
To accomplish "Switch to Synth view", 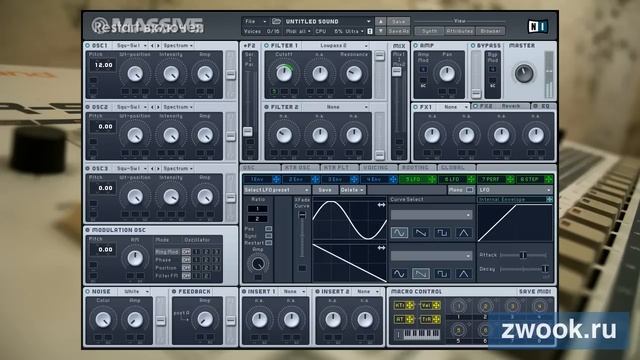I will (429, 31).
